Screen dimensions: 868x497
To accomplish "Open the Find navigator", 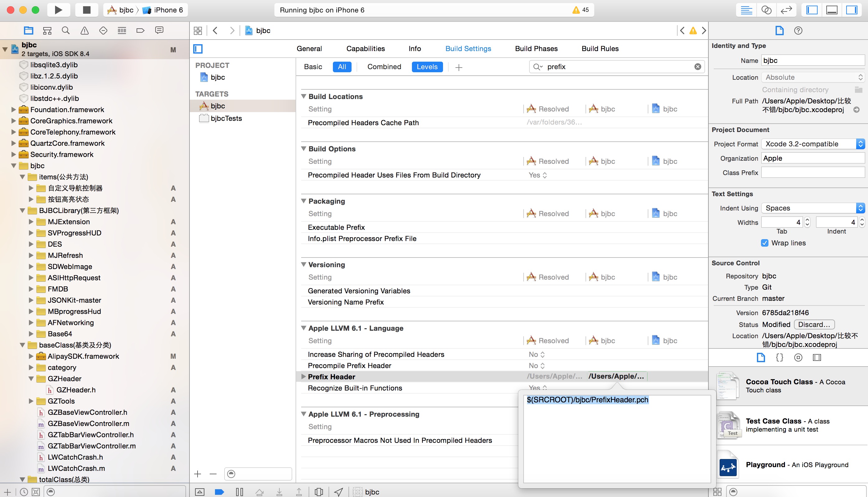I will tap(66, 31).
